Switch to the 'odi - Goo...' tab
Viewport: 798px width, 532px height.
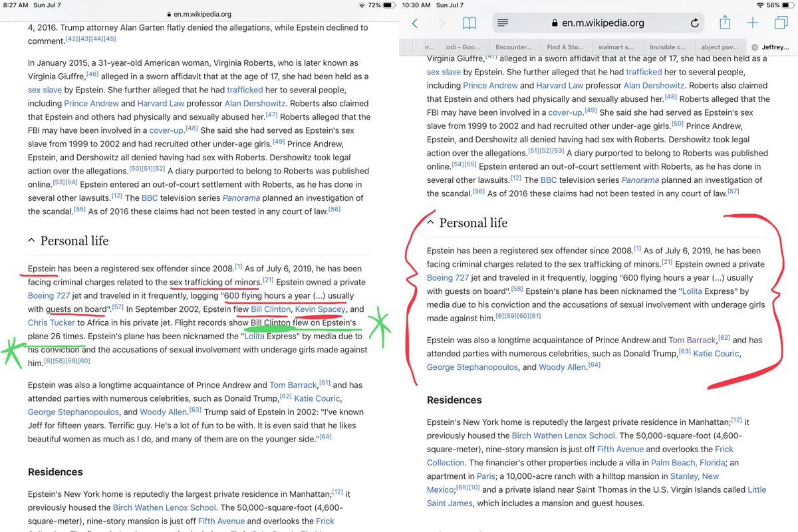pyautogui.click(x=464, y=47)
